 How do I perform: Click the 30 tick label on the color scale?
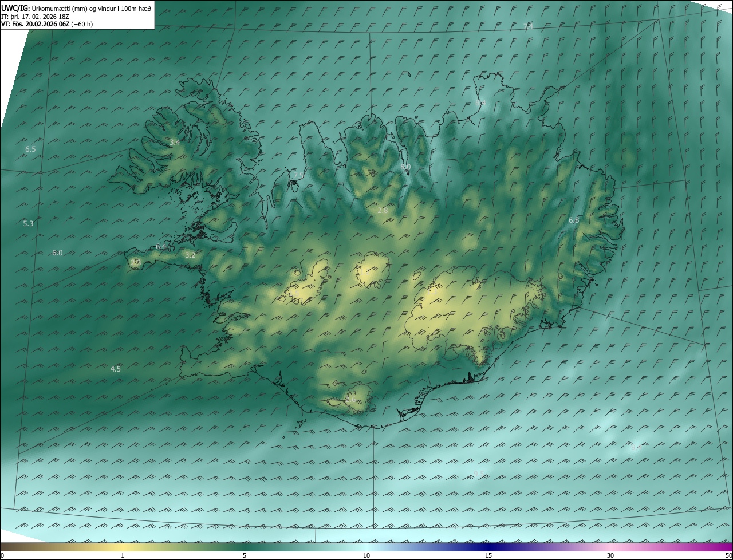point(610,555)
